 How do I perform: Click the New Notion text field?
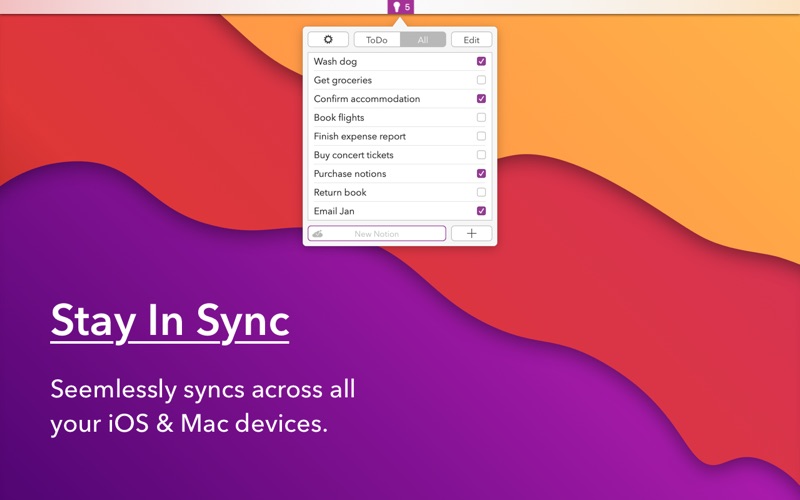point(377,234)
